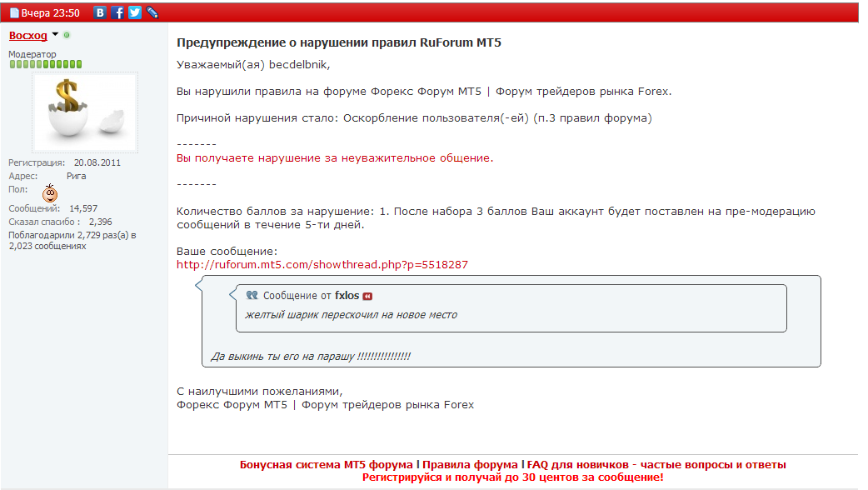Click red text Вы получаете нарушение

[x=335, y=158]
